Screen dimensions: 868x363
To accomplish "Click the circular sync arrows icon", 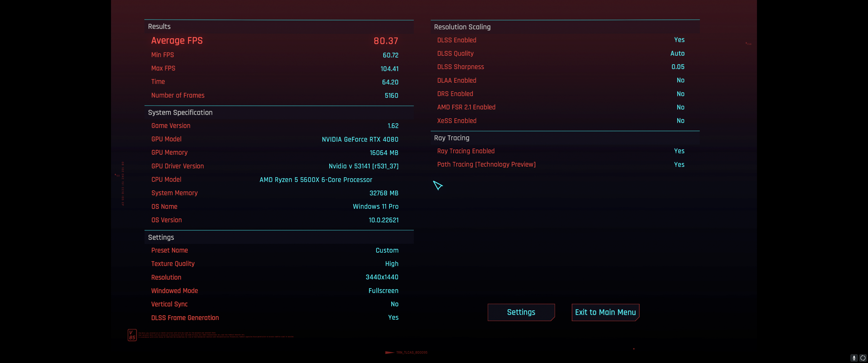I will click(x=863, y=358).
